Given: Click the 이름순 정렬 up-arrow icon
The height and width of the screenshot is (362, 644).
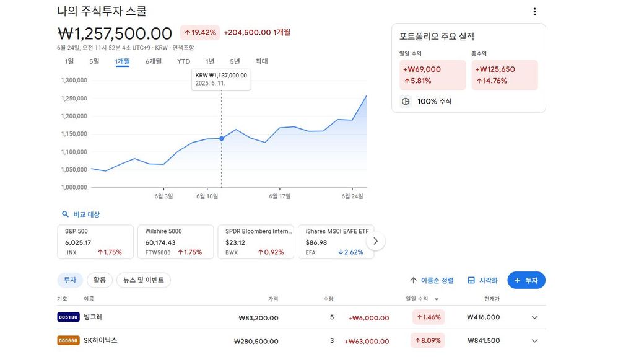Looking at the screenshot, I should (x=413, y=280).
